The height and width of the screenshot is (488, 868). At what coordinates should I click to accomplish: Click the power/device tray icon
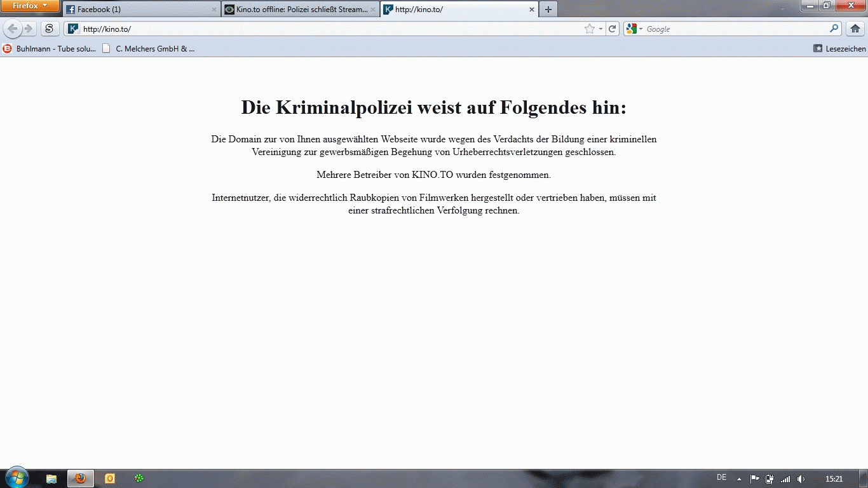pos(770,478)
